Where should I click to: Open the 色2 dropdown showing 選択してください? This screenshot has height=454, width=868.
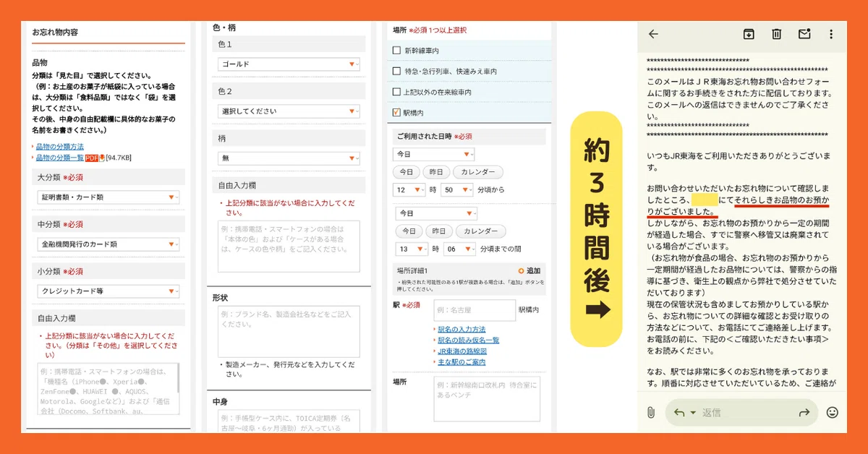289,111
